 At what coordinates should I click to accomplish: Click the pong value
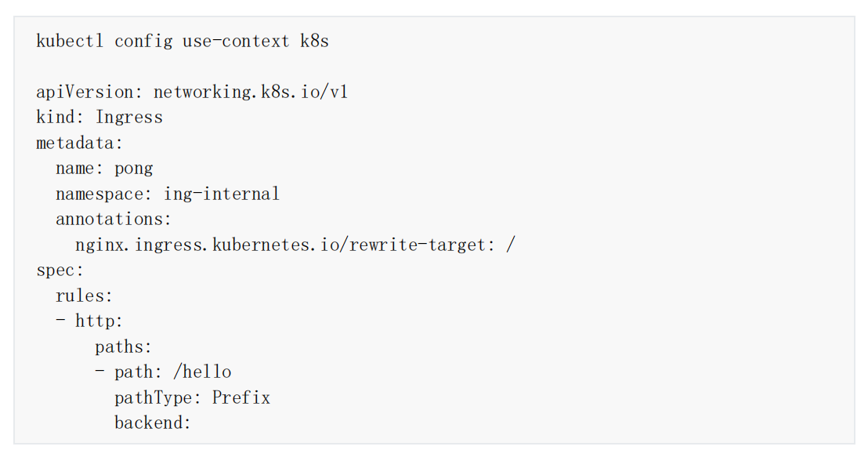pos(134,169)
